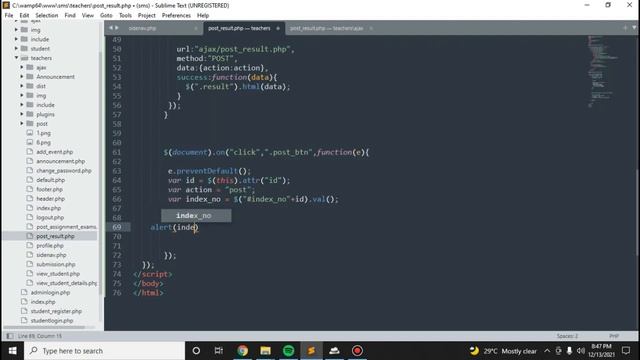The image size is (640, 360).
Task: Close the sidenav.php tab
Action: pos(196,28)
